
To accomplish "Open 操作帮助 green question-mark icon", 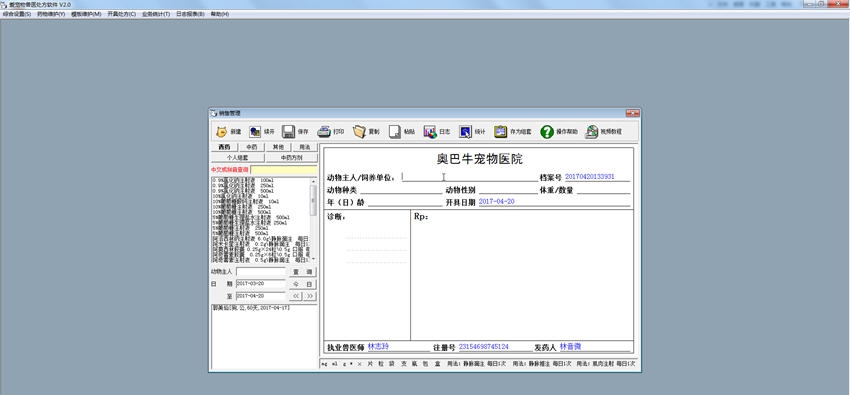I will [x=547, y=132].
